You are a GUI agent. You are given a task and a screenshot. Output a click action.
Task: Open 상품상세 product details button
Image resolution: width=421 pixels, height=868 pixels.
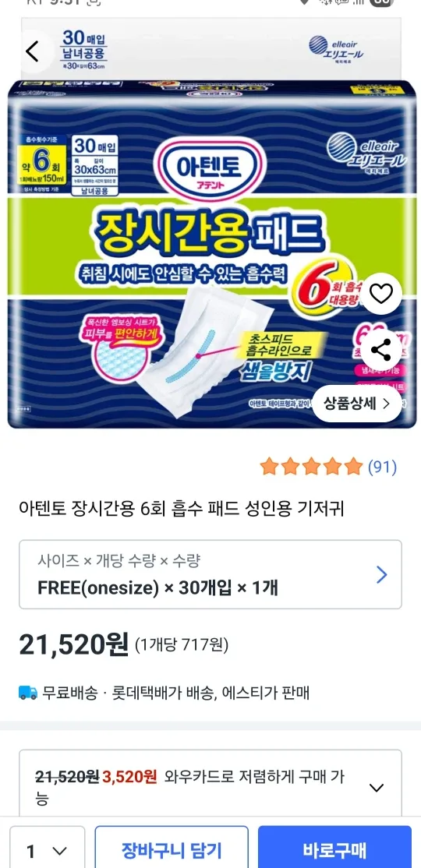click(357, 404)
